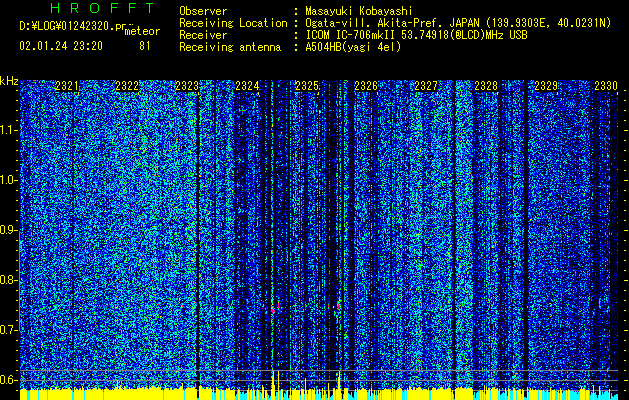
Task: Click the 0.6 kHz axis label
Action: point(8,380)
